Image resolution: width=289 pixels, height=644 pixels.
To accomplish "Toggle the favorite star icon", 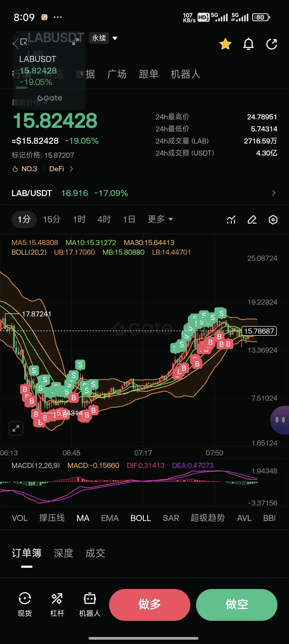I will tap(225, 44).
